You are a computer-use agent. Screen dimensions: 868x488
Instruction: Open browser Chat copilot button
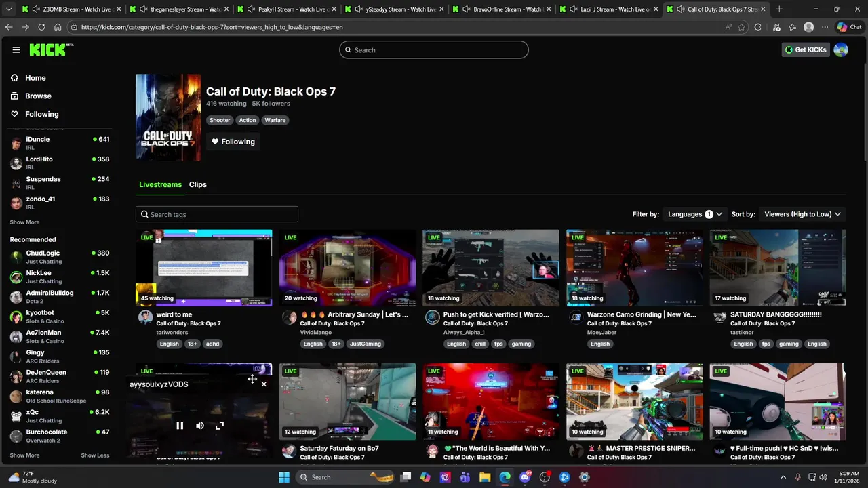[x=849, y=27]
